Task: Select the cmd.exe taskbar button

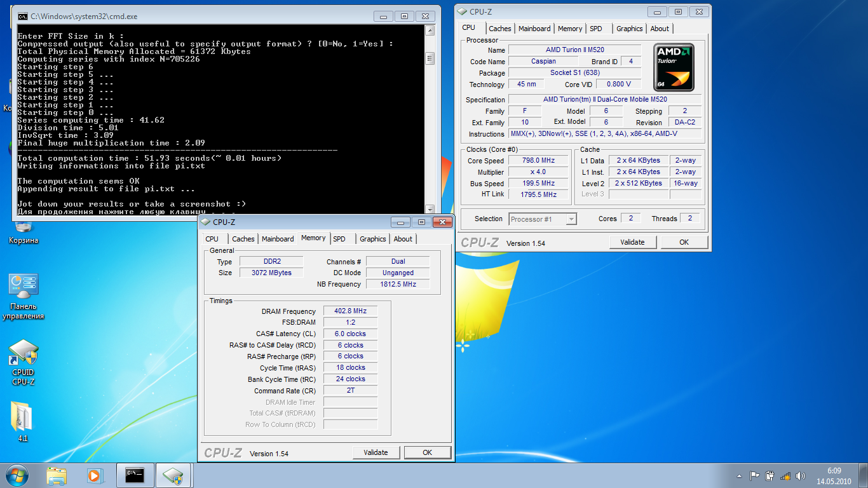Action: pos(135,475)
